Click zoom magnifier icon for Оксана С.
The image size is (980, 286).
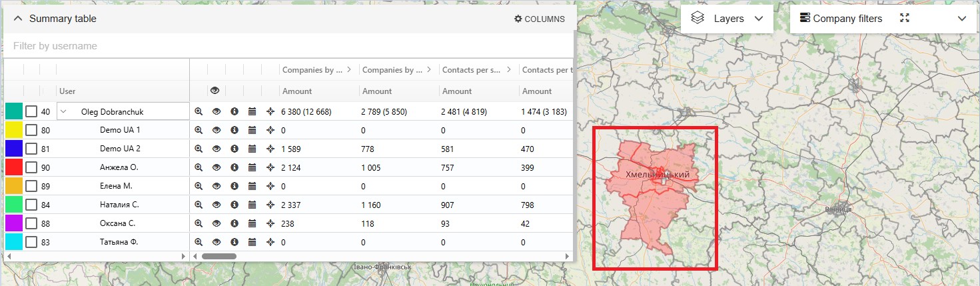coord(199,224)
